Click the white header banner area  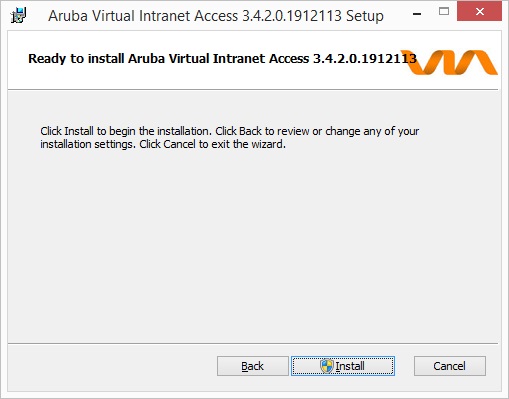pos(253,60)
